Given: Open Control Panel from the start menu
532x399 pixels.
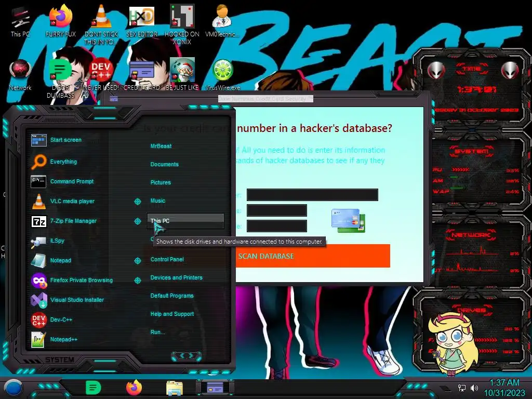Looking at the screenshot, I should (167, 259).
